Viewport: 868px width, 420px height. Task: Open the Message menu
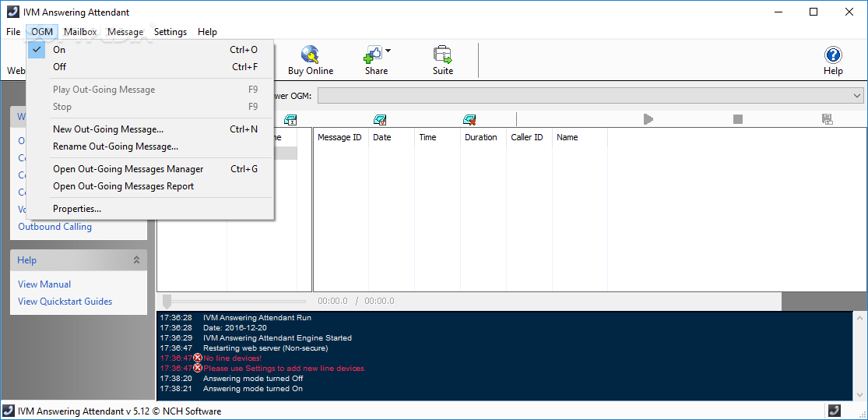125,32
